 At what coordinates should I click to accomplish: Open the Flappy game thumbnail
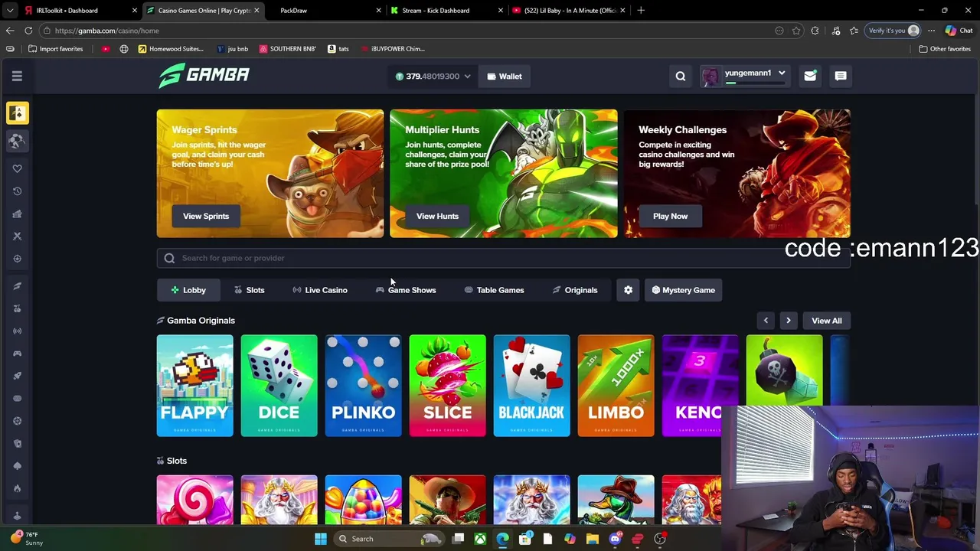tap(194, 386)
